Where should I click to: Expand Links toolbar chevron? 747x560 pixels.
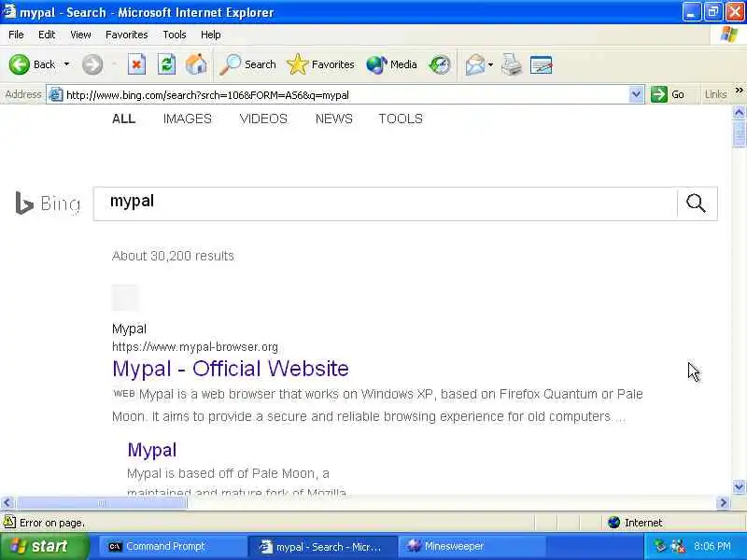click(x=739, y=91)
